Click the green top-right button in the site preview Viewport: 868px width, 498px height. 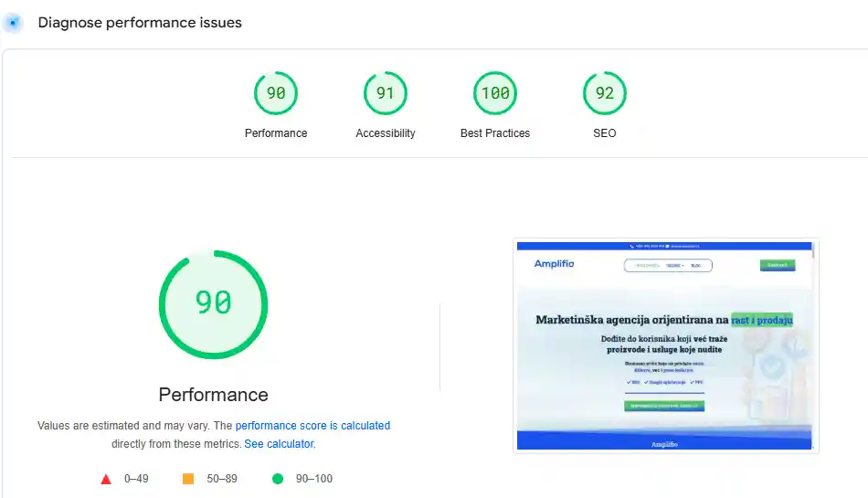click(x=777, y=265)
